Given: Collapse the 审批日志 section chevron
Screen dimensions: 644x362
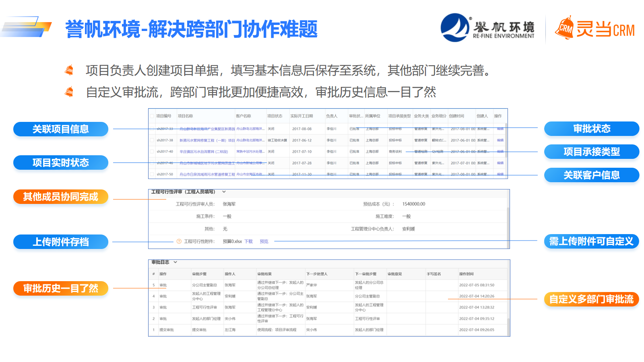Looking at the screenshot, I should click(175, 262).
